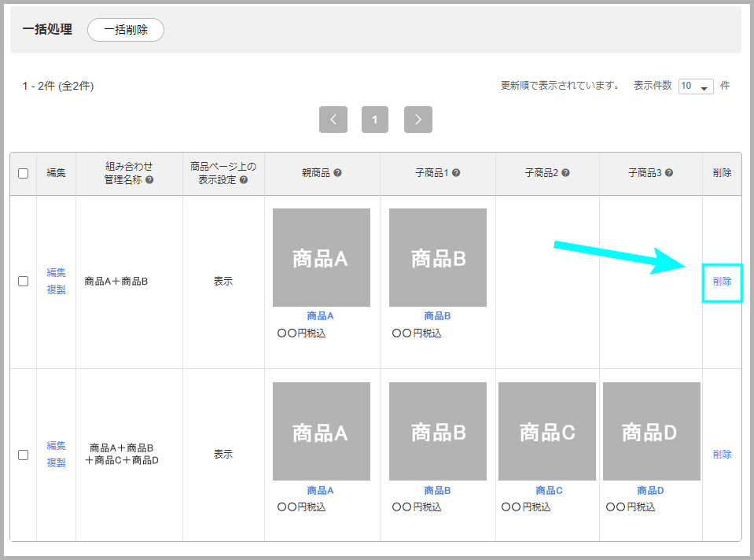Click 商品C name link
The height and width of the screenshot is (560, 754).
point(549,491)
